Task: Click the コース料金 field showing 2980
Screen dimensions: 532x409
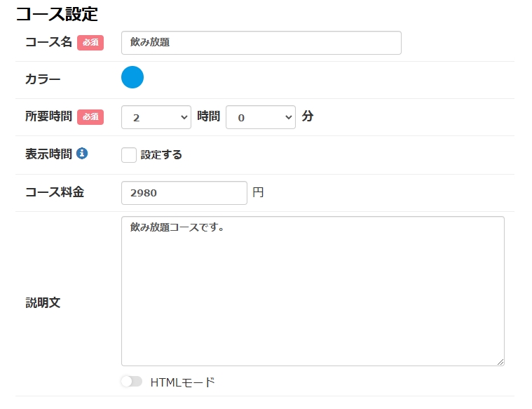Action: [184, 193]
